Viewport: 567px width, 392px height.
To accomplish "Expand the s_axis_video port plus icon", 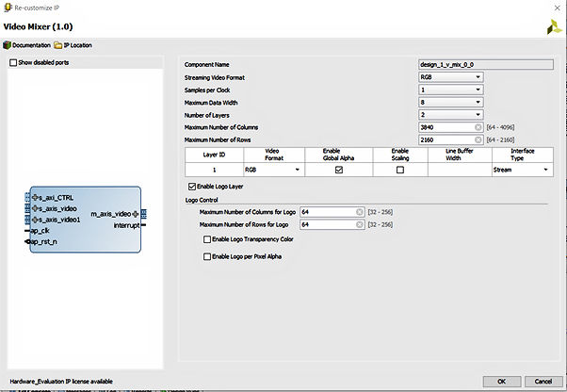I will tap(35, 208).
